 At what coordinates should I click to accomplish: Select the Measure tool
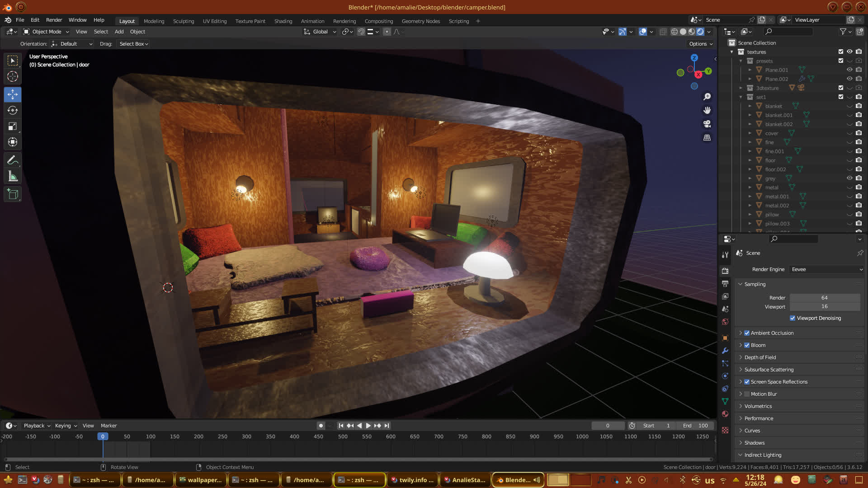[13, 177]
